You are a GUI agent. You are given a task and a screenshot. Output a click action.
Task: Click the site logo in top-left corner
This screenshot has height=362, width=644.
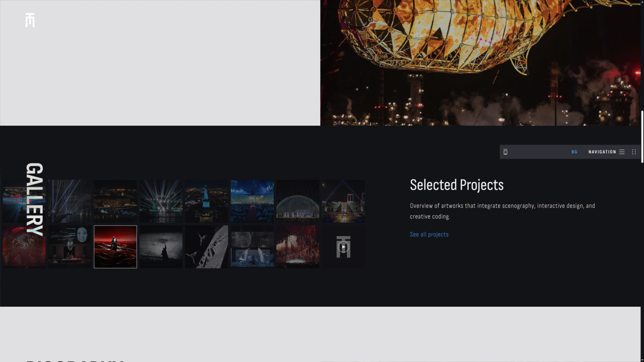[x=30, y=20]
